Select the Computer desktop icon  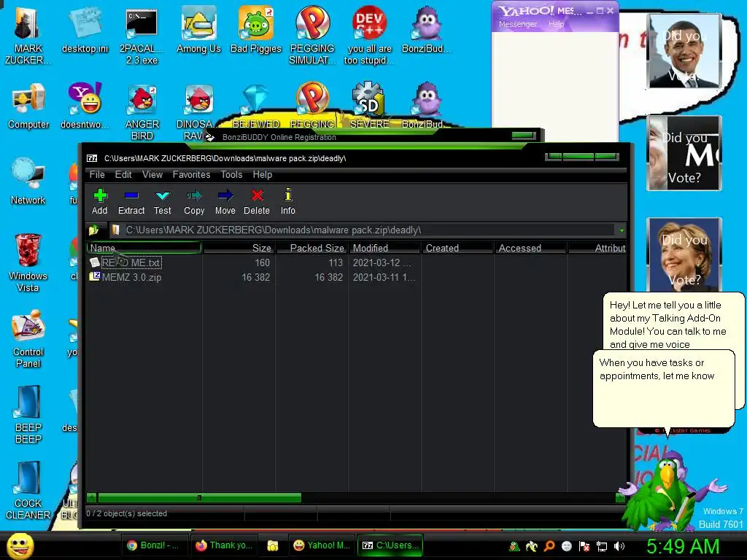tap(28, 106)
